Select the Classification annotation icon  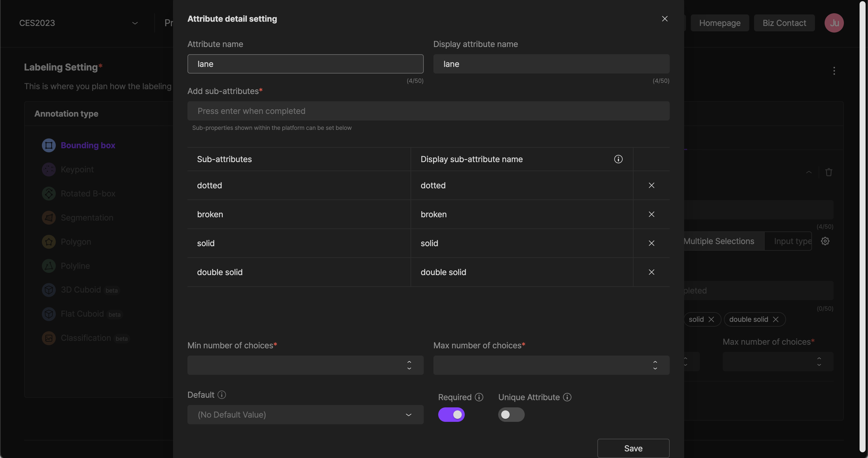49,338
